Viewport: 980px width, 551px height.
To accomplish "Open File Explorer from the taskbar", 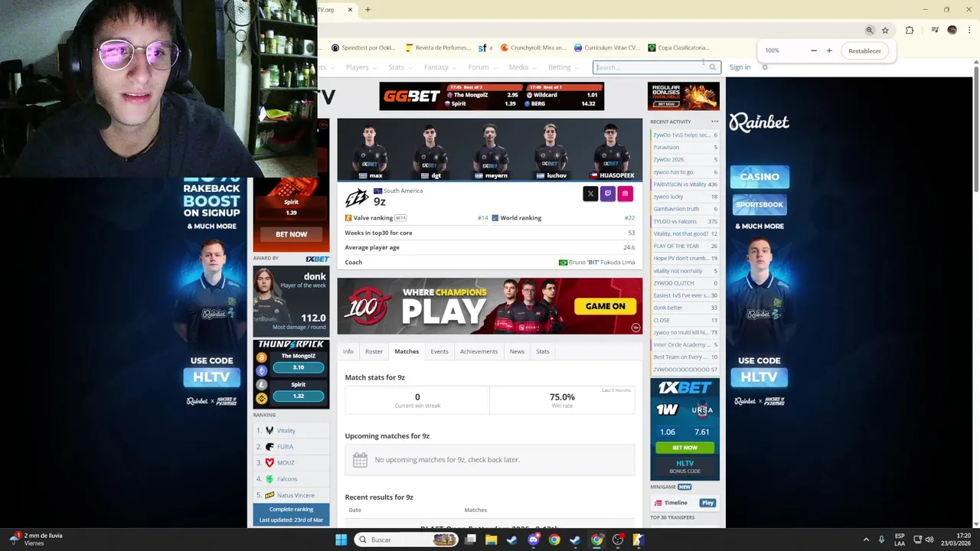I will 491,540.
